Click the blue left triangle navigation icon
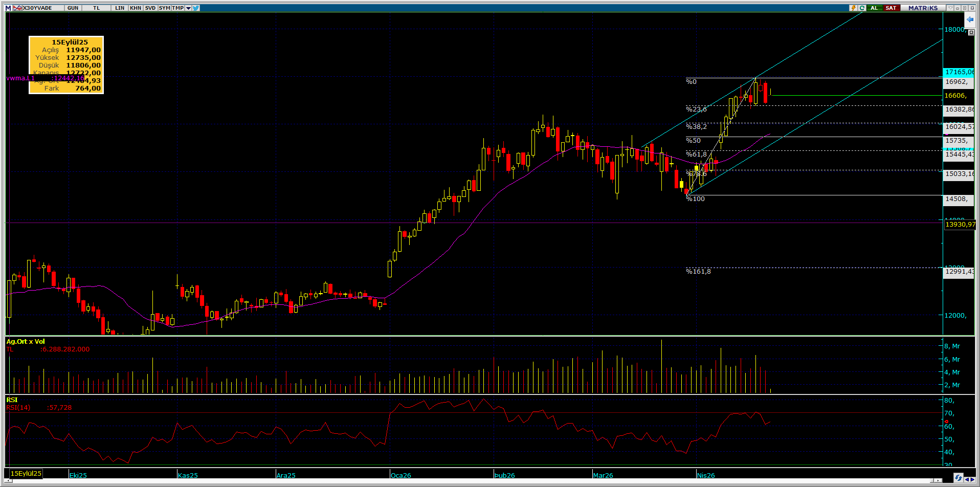Image resolution: width=980 pixels, height=487 pixels. pyautogui.click(x=967, y=479)
